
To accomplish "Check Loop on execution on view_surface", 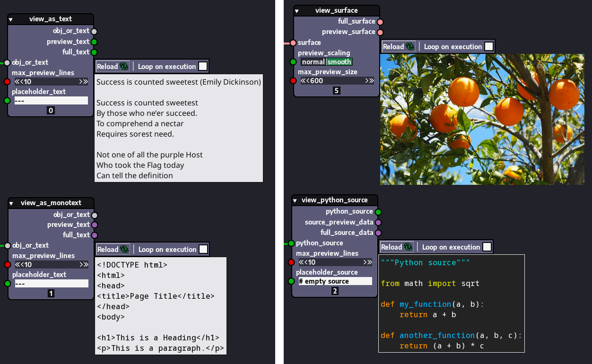I will (488, 46).
